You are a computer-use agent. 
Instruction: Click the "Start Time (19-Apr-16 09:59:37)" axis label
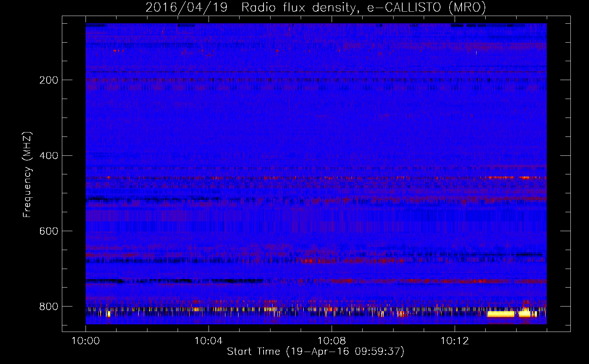[316, 352]
